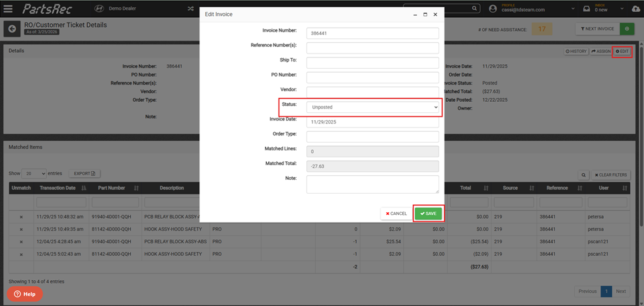Unmatch the 11/29/25 10:49:35 am row
Image resolution: width=644 pixels, height=306 pixels.
click(x=21, y=229)
